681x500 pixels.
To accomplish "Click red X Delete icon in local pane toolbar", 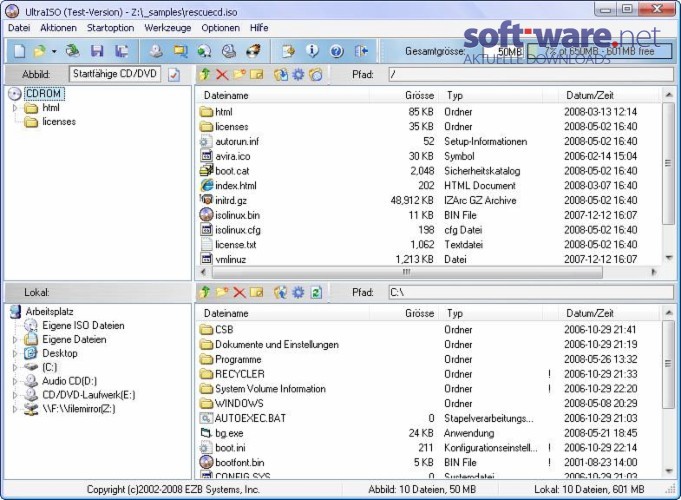I will coord(239,292).
